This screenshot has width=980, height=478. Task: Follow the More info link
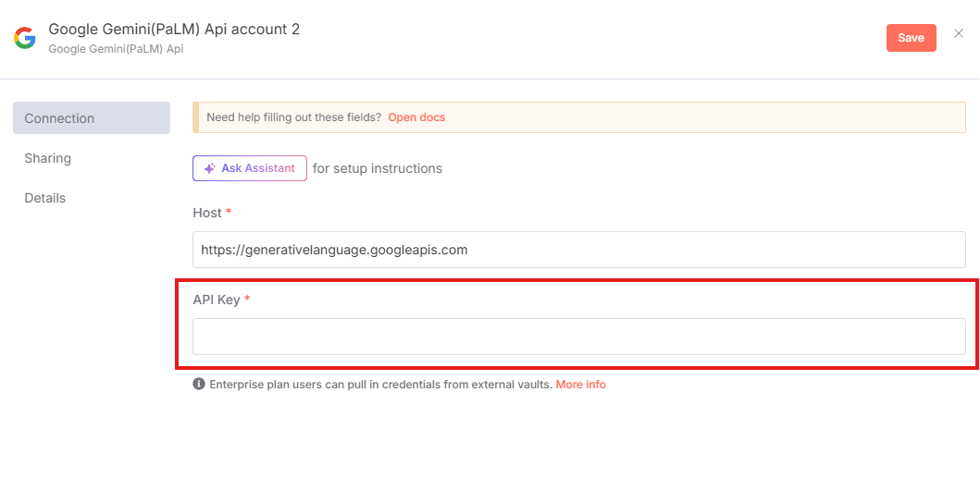(x=580, y=384)
